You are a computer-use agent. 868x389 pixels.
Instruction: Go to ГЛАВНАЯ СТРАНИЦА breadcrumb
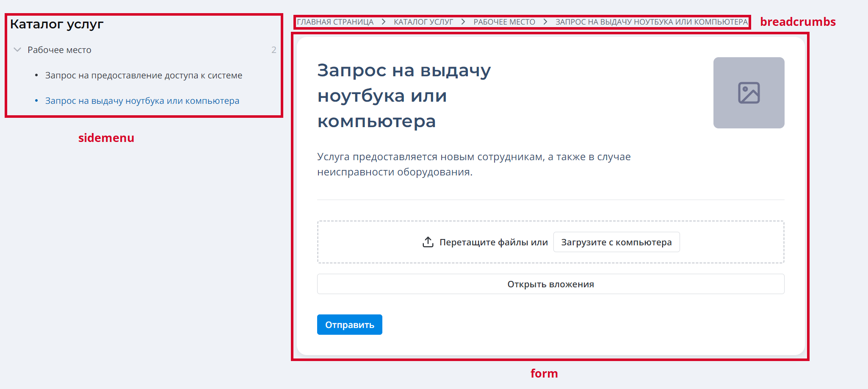tap(335, 22)
